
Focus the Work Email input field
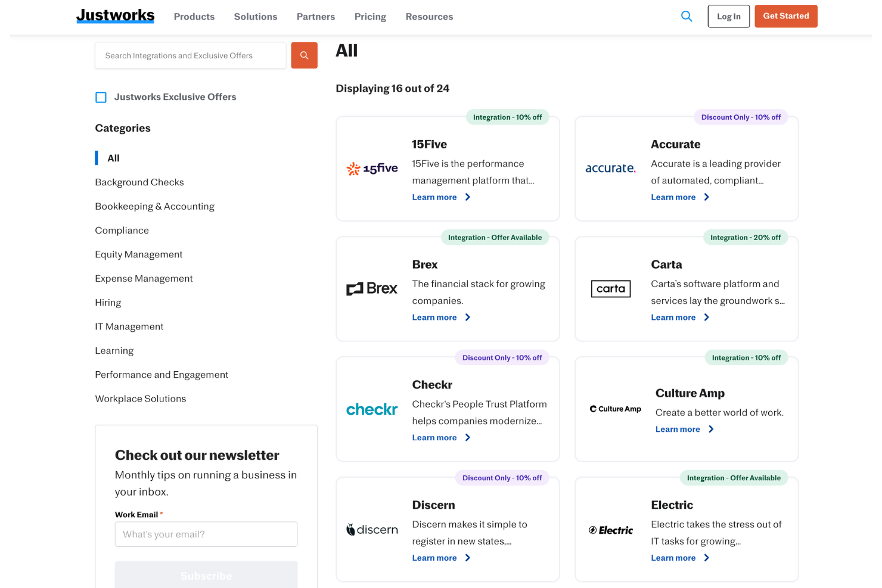pos(206,534)
